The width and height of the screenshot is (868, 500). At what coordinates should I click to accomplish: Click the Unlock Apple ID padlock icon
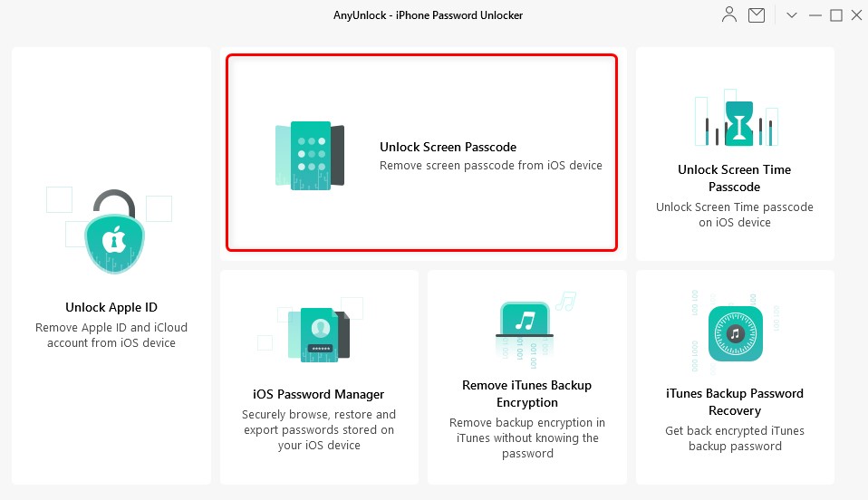point(114,232)
